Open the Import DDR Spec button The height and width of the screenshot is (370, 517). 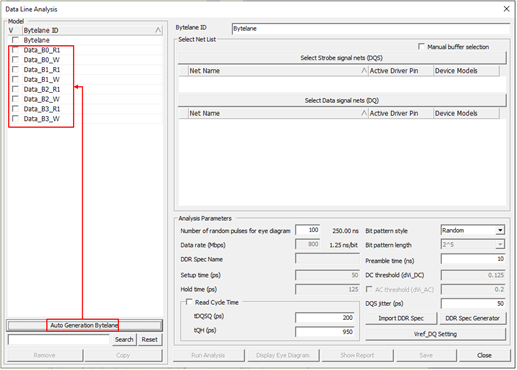pos(401,318)
